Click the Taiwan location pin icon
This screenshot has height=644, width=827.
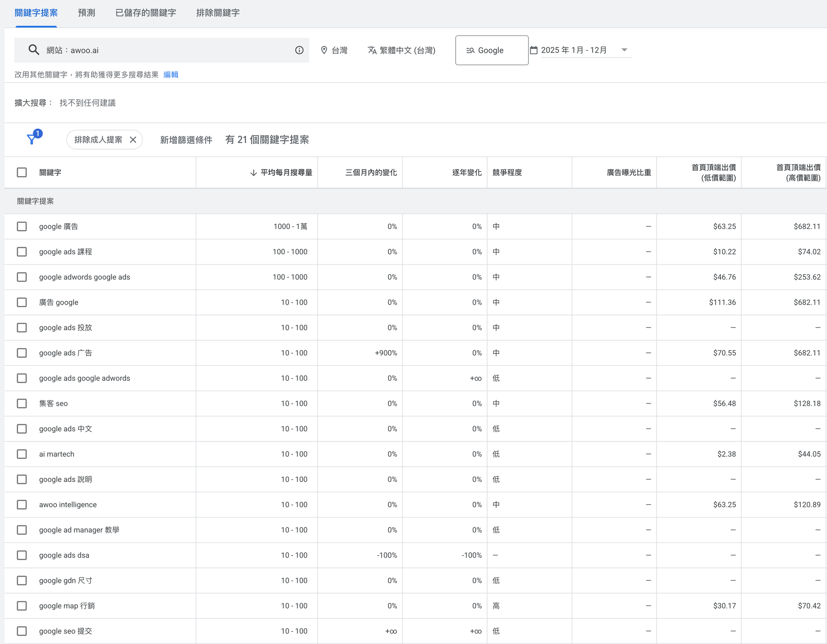coord(324,50)
